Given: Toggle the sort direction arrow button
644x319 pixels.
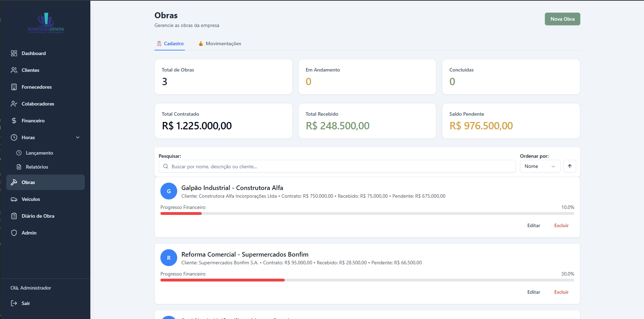Looking at the screenshot, I should (569, 166).
